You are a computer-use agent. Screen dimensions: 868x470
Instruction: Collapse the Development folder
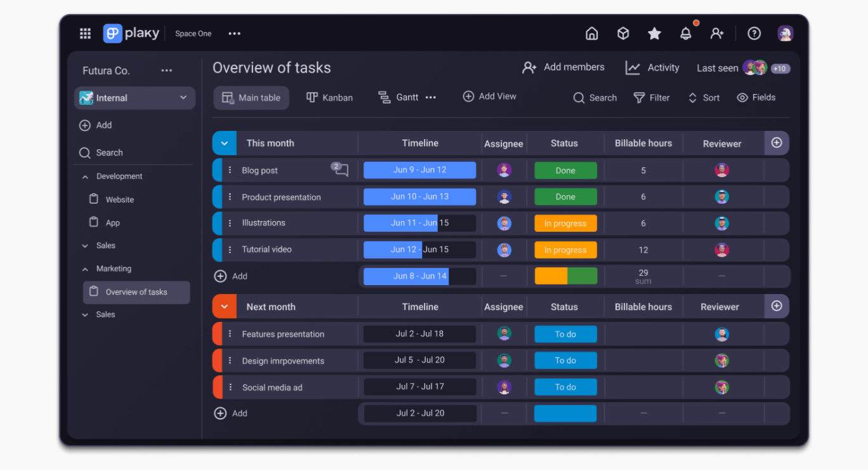tap(85, 177)
